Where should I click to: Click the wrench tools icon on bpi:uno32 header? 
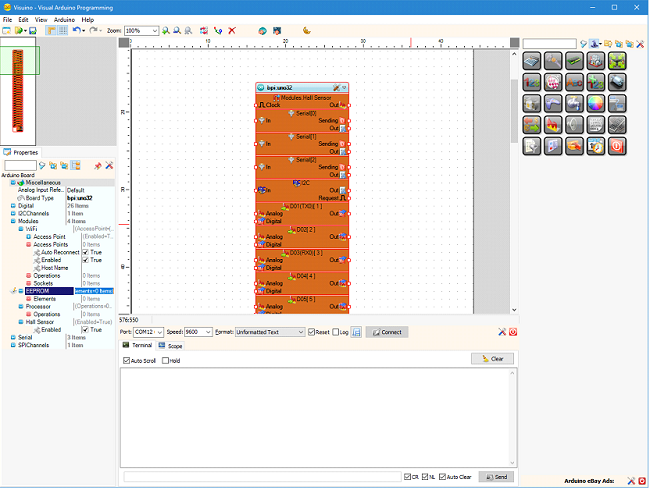[x=337, y=88]
